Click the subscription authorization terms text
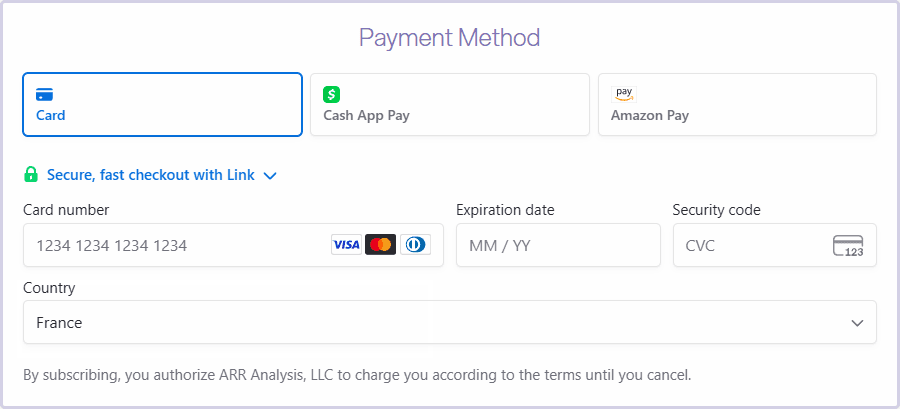This screenshot has height=409, width=900. pos(357,376)
